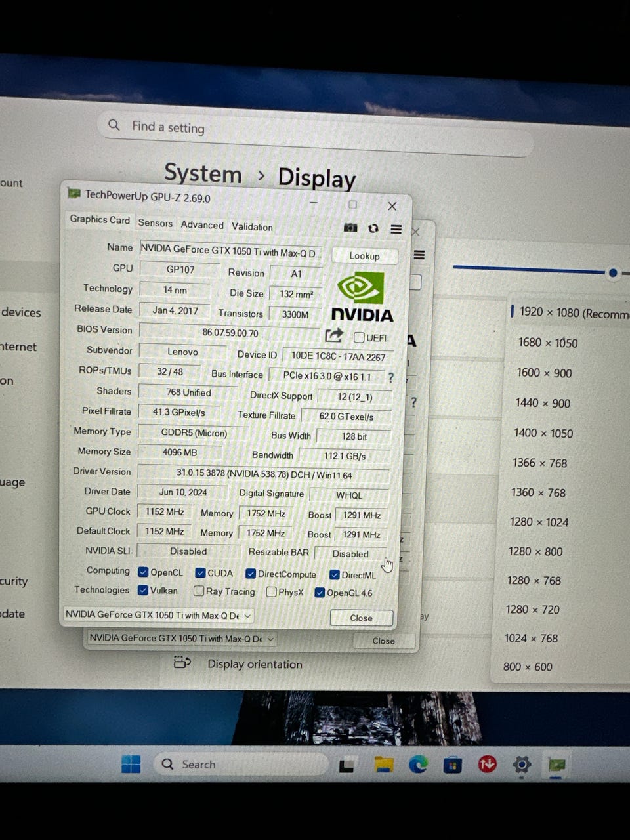Select 1280 × 800 resolution option
Viewport: 630px width, 840px height.
(x=535, y=551)
